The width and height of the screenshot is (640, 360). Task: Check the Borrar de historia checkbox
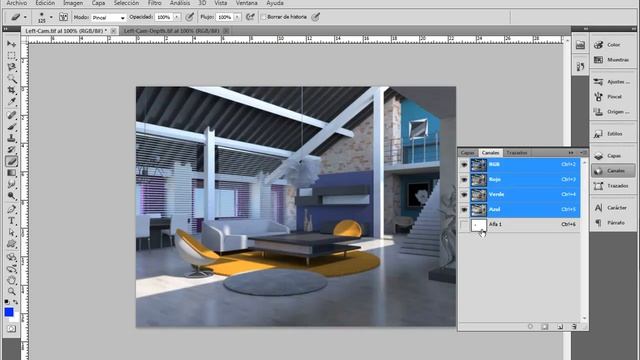pyautogui.click(x=263, y=17)
